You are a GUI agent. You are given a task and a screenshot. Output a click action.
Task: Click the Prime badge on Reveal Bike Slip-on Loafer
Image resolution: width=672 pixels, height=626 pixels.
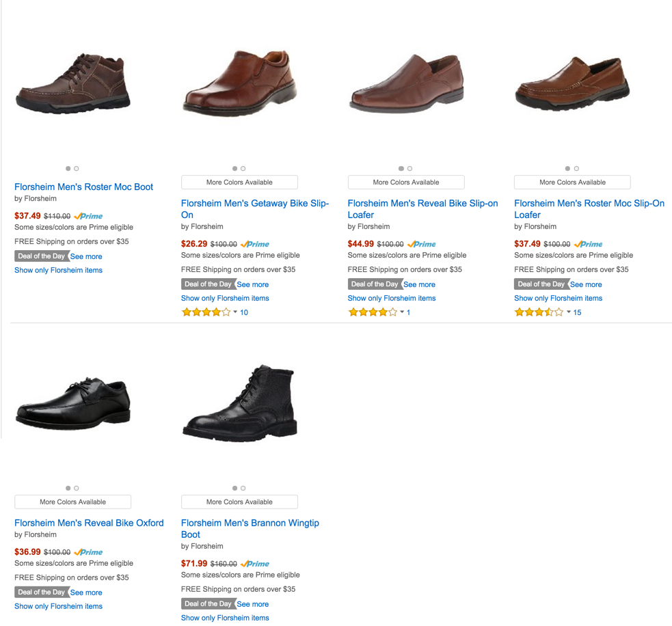pyautogui.click(x=420, y=244)
